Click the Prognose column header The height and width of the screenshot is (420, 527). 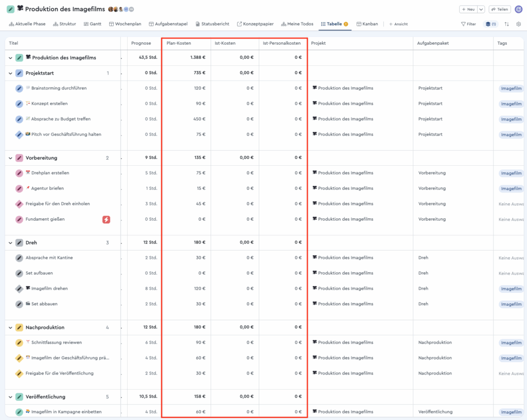click(145, 43)
